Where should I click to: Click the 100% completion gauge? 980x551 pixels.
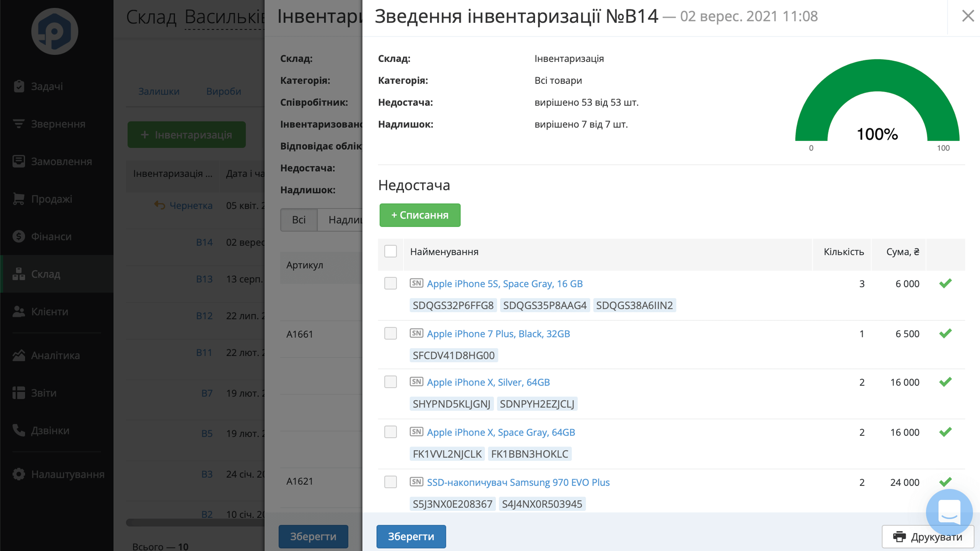click(877, 100)
